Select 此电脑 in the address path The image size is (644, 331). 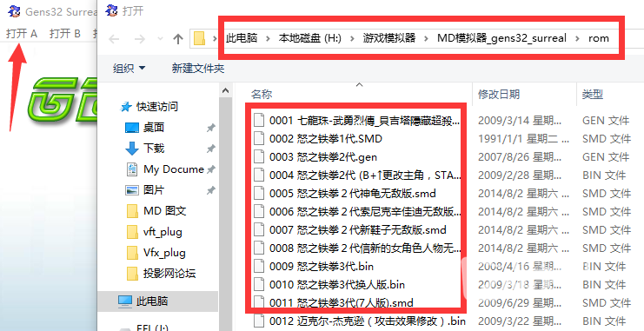[x=242, y=38]
